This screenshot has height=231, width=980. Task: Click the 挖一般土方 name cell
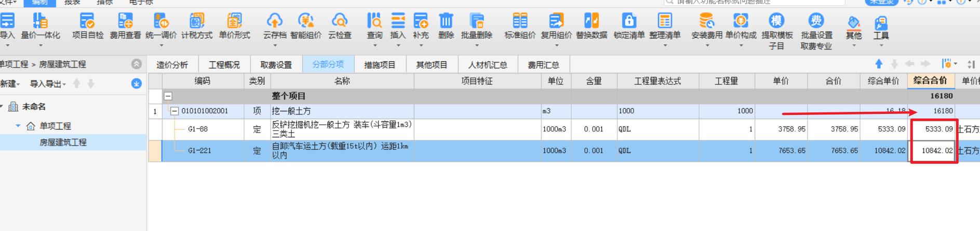[x=342, y=111]
